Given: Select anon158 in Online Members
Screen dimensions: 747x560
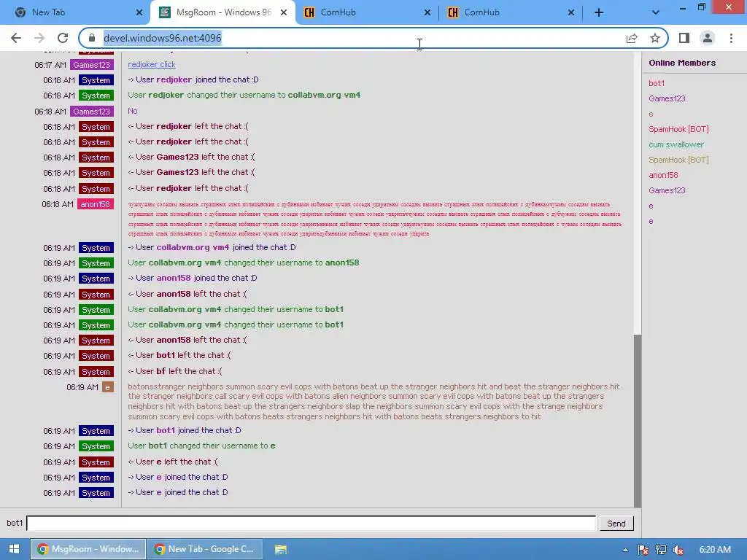Looking at the screenshot, I should coord(663,175).
